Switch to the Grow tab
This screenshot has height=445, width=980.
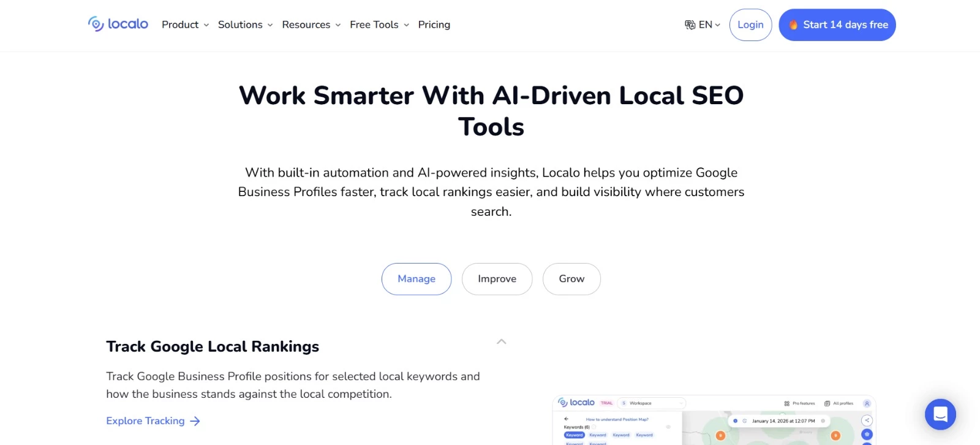pos(571,279)
